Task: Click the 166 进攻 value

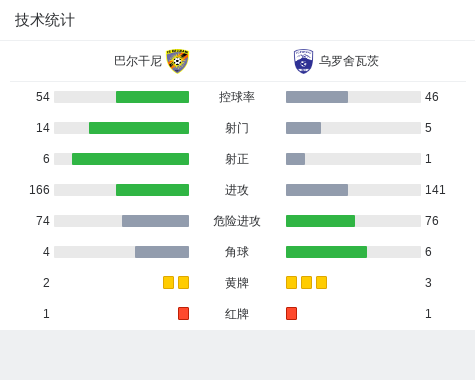Action: (x=39, y=190)
